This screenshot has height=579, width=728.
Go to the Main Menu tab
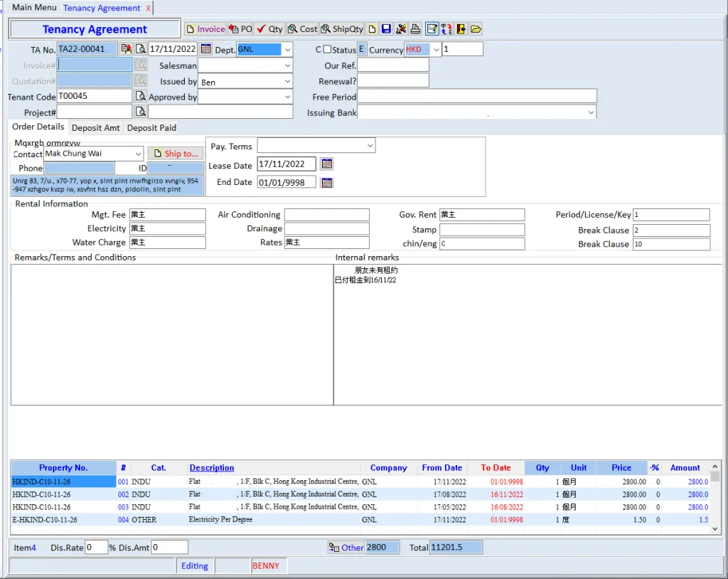click(x=34, y=8)
